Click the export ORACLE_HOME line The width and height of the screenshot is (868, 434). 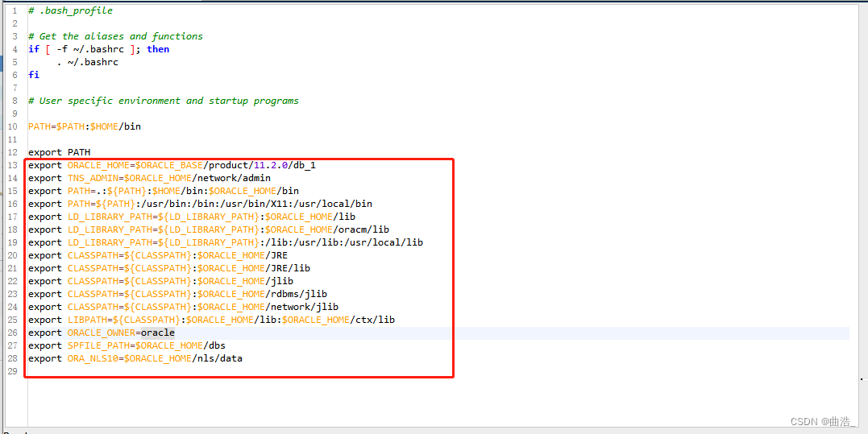point(172,165)
